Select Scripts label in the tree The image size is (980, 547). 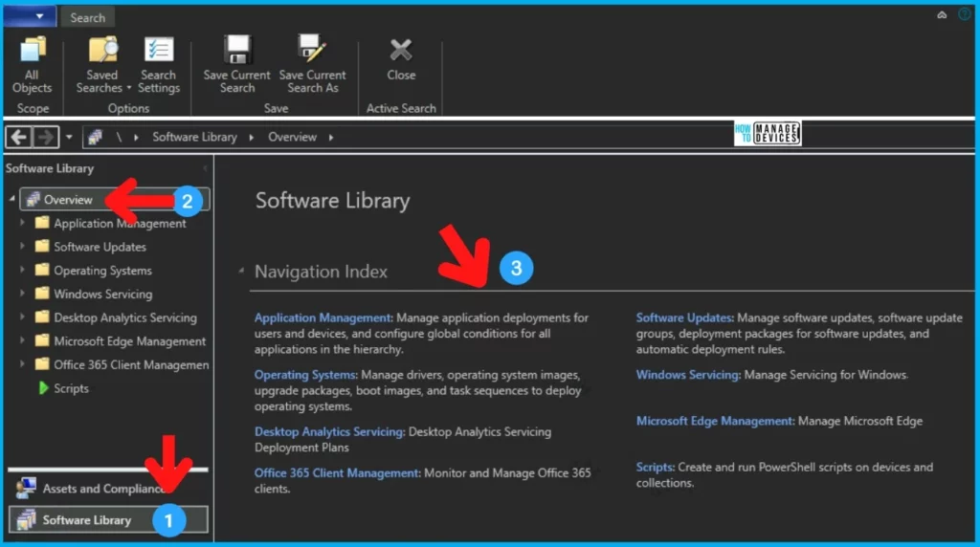point(71,388)
